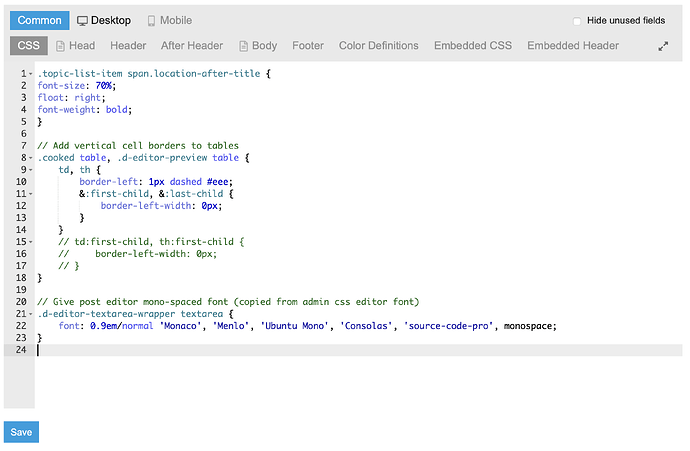The height and width of the screenshot is (451, 690).
Task: Click the font name 'Ubuntu Mono'
Action: click(294, 326)
